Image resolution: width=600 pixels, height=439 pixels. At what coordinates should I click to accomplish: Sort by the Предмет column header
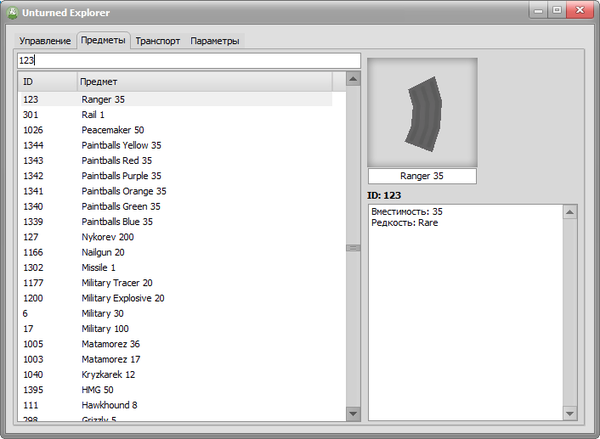(210, 80)
